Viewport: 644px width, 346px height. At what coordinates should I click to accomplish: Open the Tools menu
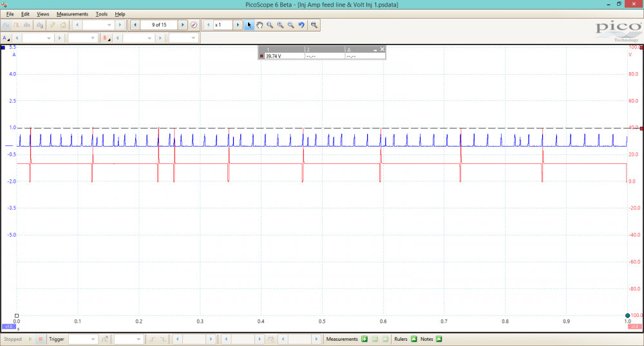tap(102, 14)
